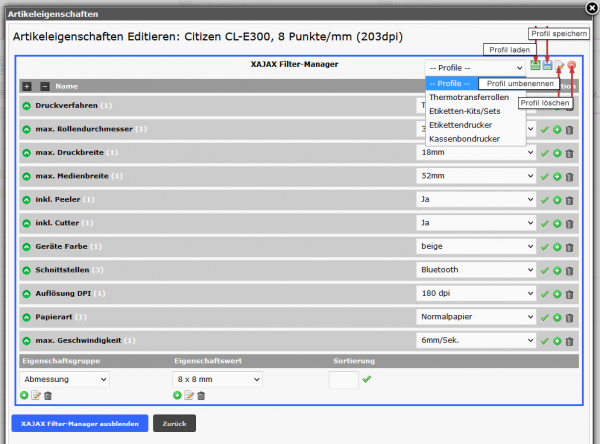
Task: Open the Papierart value dropdown
Action: pos(475,316)
